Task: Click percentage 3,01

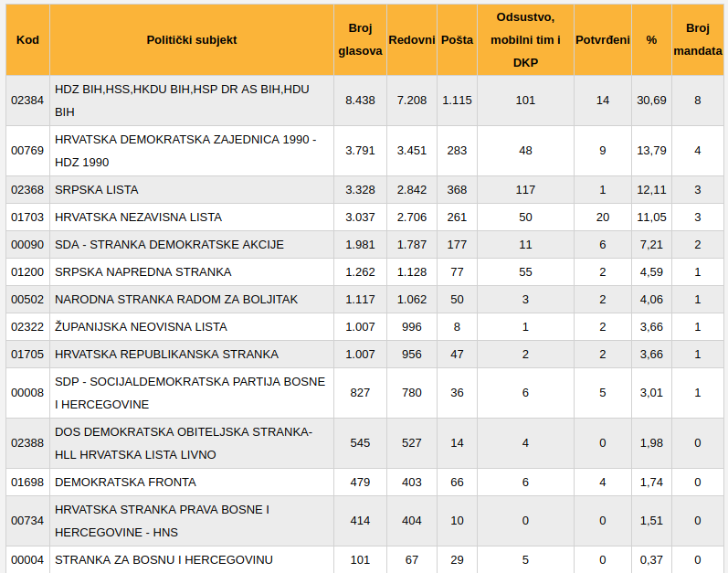Action: (x=651, y=393)
